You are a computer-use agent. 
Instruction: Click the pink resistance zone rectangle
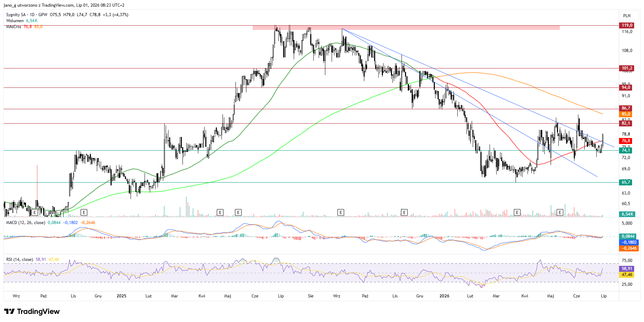(x=406, y=27)
